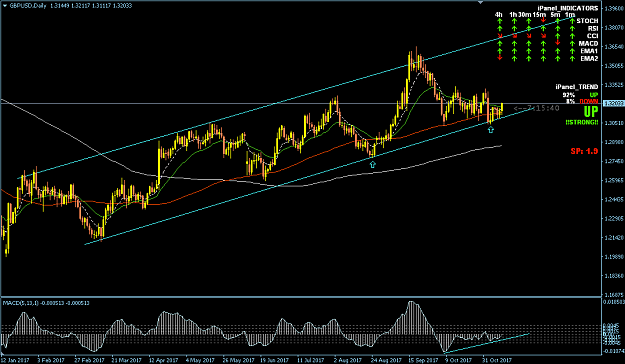
Task: Click the STOCH 1m green up arrow
Action: (572, 21)
